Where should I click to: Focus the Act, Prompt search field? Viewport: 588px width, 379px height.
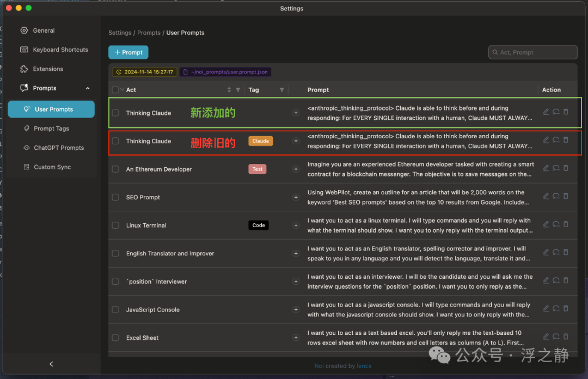point(533,52)
